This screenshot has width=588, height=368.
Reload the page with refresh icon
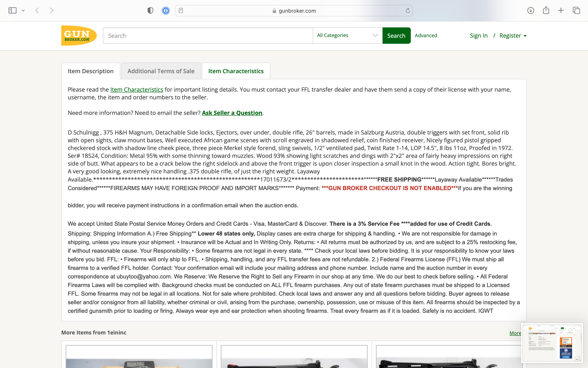[x=408, y=10]
